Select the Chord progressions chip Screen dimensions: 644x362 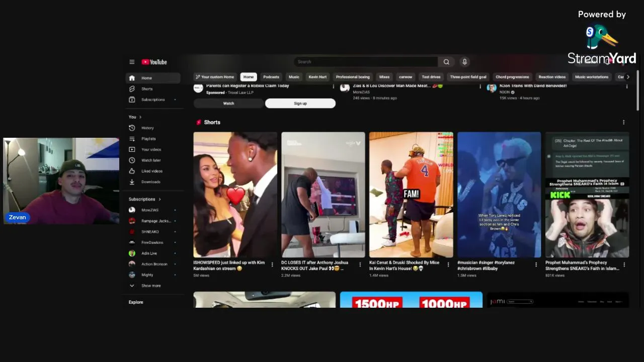[x=512, y=77]
